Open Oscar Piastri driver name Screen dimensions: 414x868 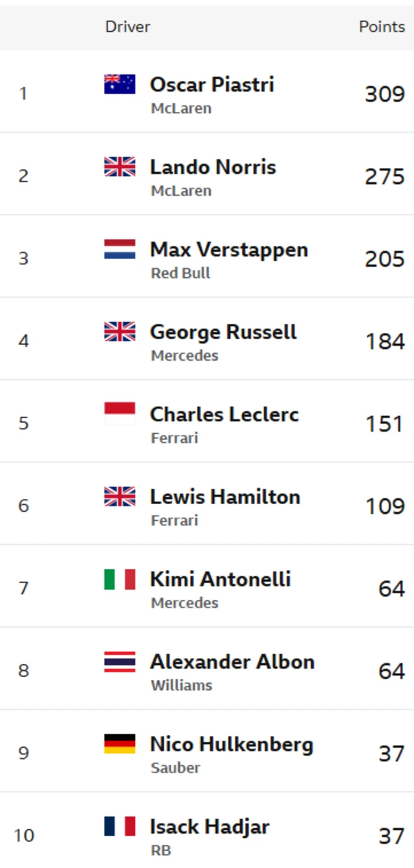click(x=212, y=85)
